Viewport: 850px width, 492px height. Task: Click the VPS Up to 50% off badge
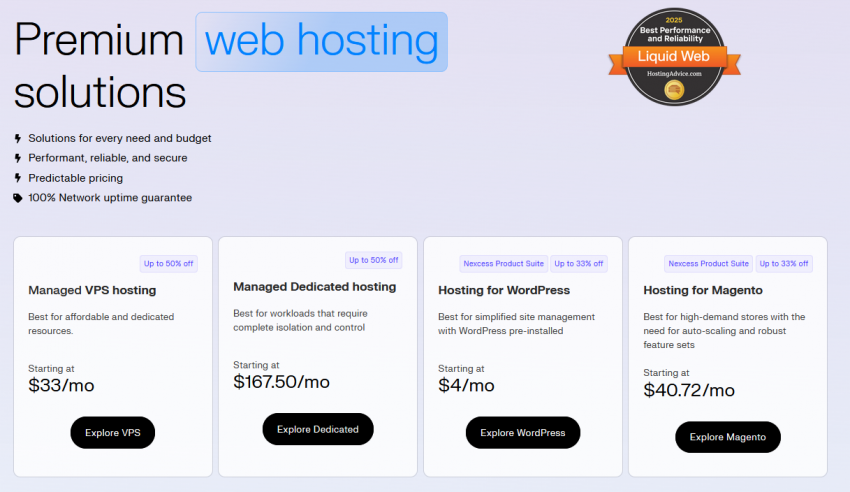[170, 264]
